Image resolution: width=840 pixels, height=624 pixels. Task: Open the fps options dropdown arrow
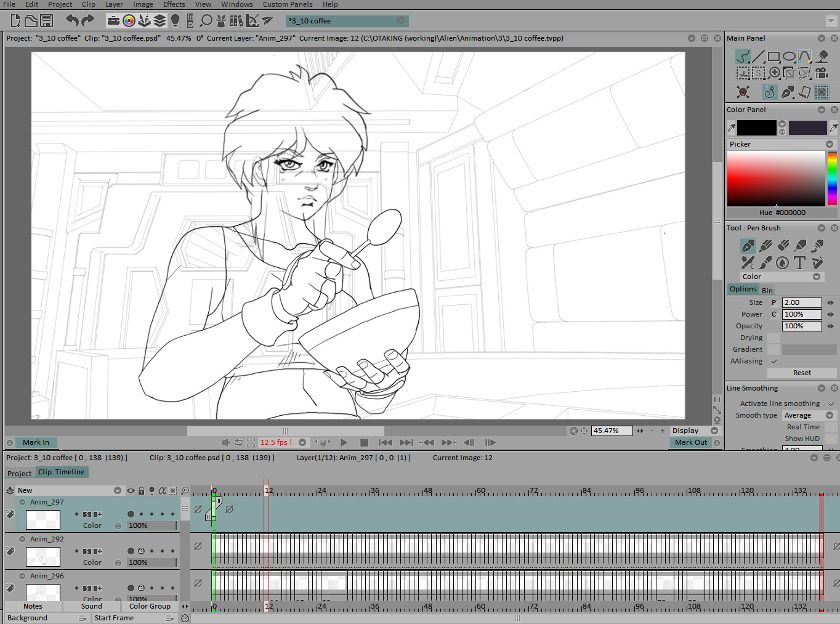pyautogui.click(x=302, y=442)
